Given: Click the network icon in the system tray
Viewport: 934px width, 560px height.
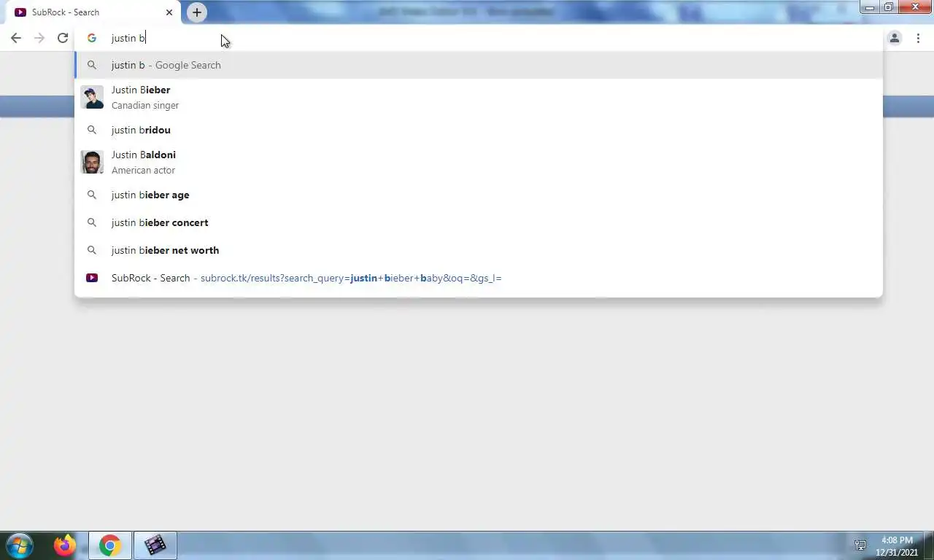Looking at the screenshot, I should [860, 545].
